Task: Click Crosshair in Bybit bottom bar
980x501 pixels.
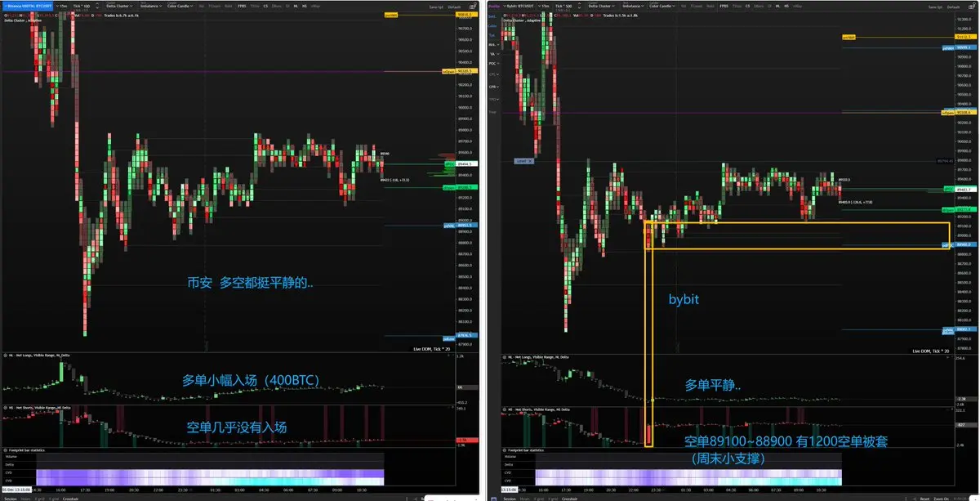Action: point(569,499)
